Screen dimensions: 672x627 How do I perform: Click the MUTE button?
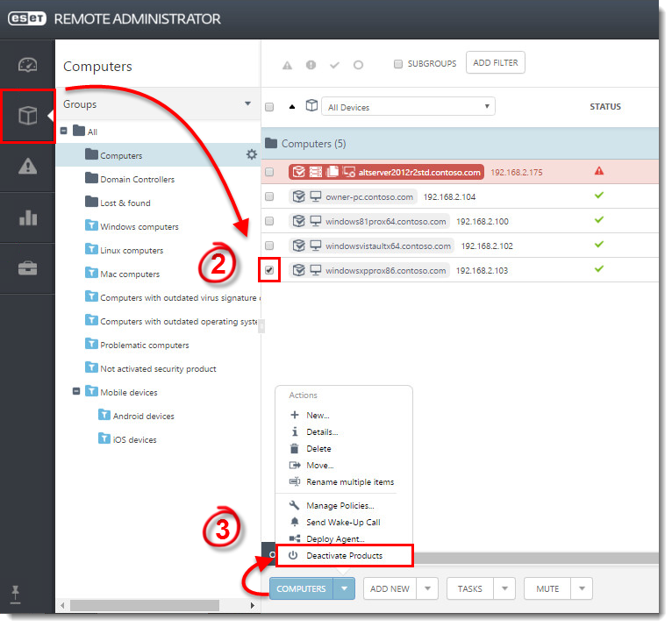547,588
